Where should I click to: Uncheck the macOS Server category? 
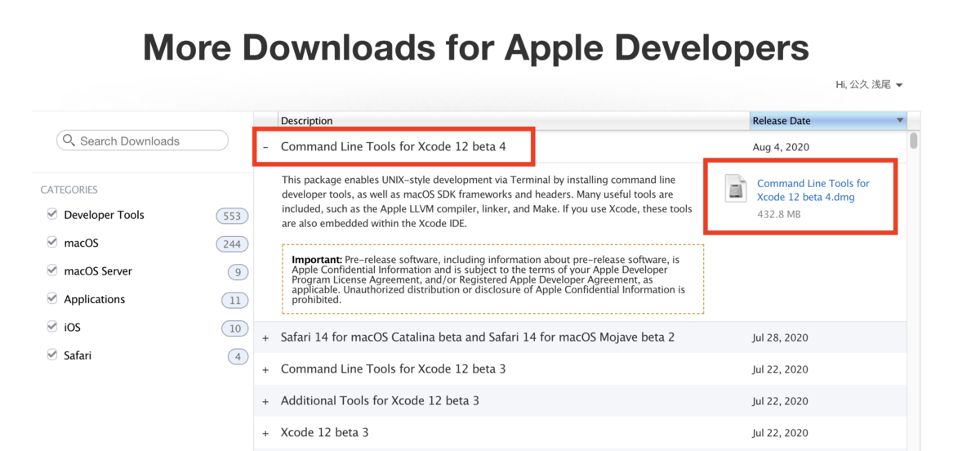pyautogui.click(x=52, y=270)
